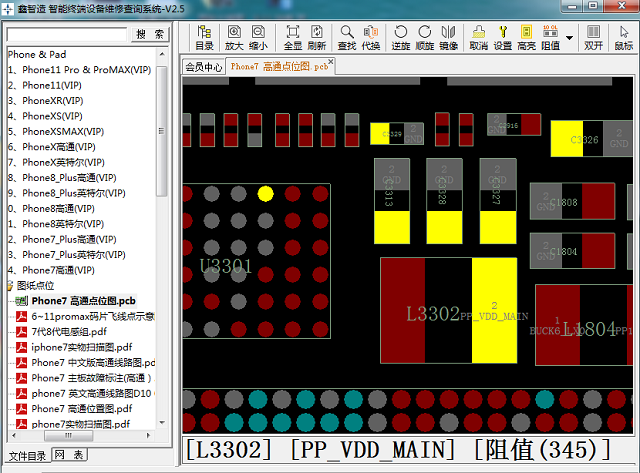Open 设置 settings tool
This screenshot has height=473, width=640.
pos(503,38)
